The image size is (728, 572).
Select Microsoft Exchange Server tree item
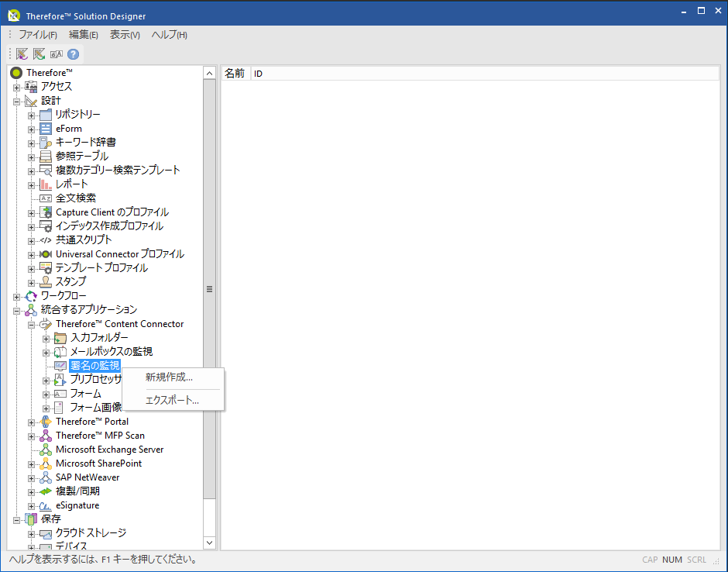click(109, 450)
